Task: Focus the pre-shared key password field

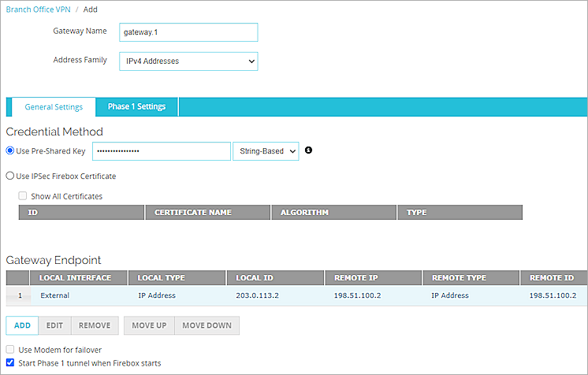Action: pos(161,151)
